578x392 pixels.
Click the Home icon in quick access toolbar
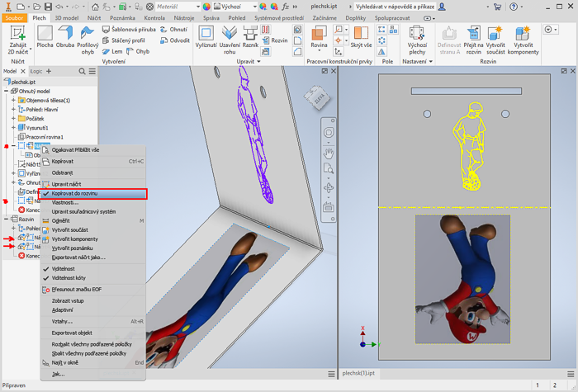point(95,7)
